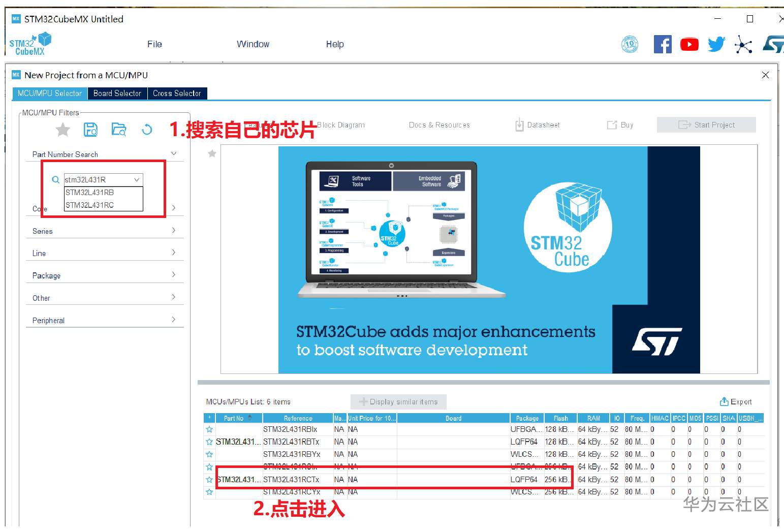This screenshot has width=784, height=532.
Task: Expand the Package filter section
Action: click(174, 275)
